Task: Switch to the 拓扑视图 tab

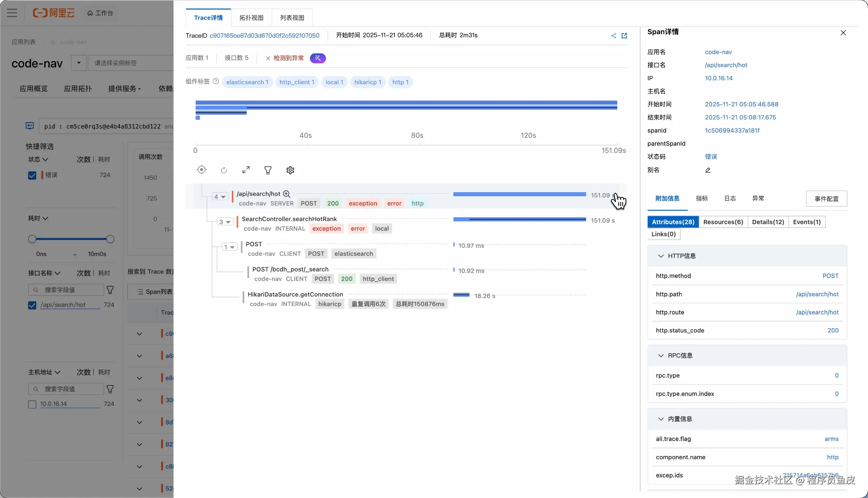Action: point(251,18)
